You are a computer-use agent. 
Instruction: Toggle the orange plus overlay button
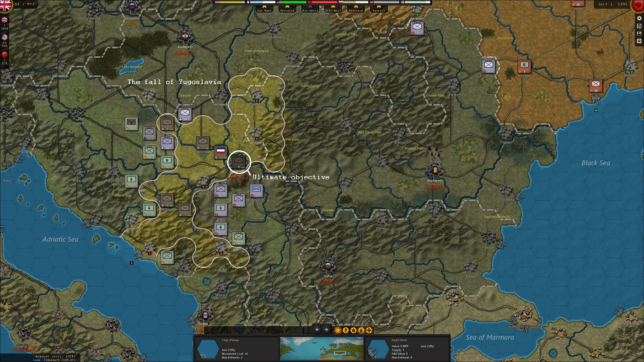pyautogui.click(x=369, y=330)
